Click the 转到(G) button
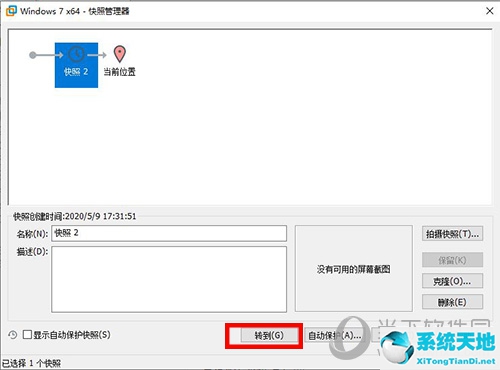 (x=269, y=335)
